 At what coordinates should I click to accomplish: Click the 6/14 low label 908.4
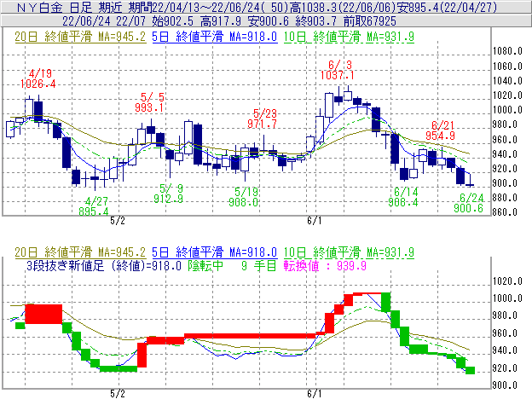tap(403, 202)
